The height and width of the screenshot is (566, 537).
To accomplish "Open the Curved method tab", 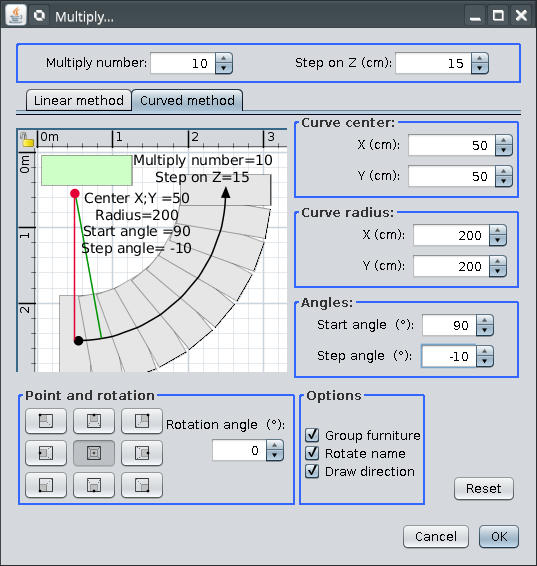I will [x=187, y=100].
